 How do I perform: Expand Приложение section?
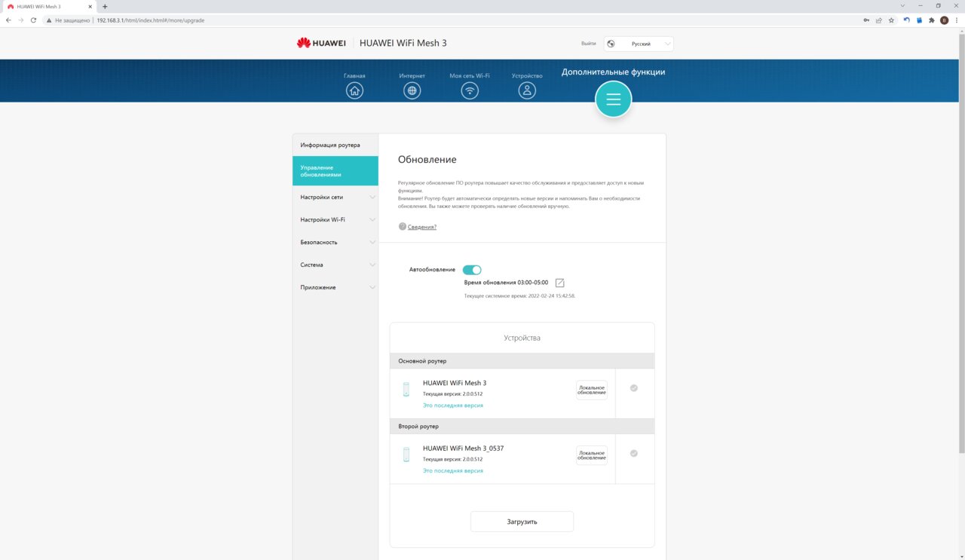pyautogui.click(x=335, y=288)
